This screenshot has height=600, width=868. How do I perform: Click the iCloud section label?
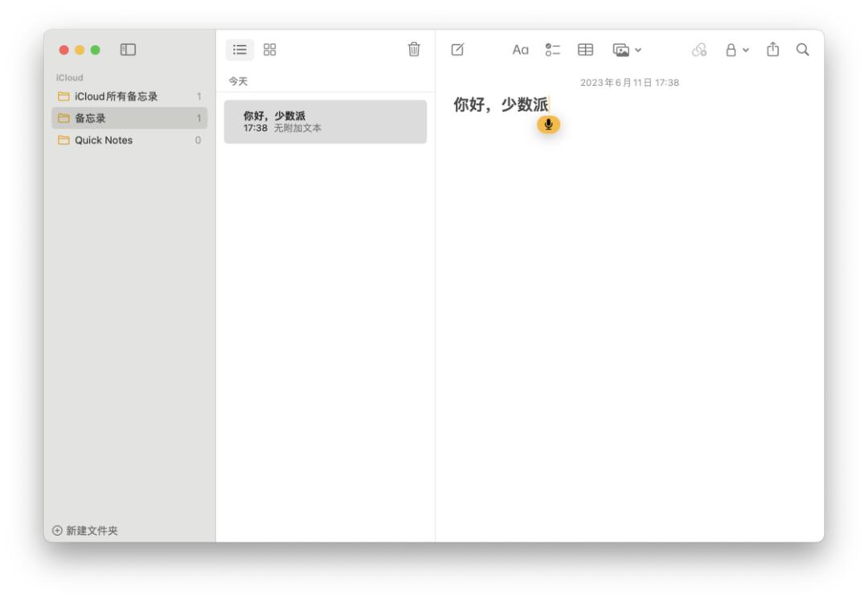(69, 77)
